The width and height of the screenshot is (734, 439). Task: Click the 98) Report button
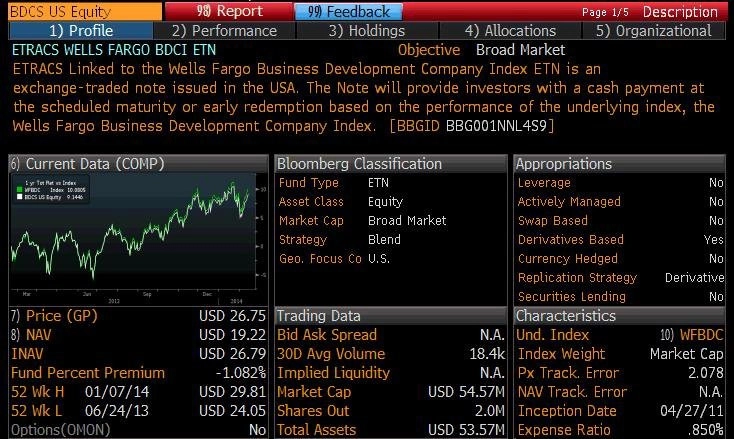[229, 11]
